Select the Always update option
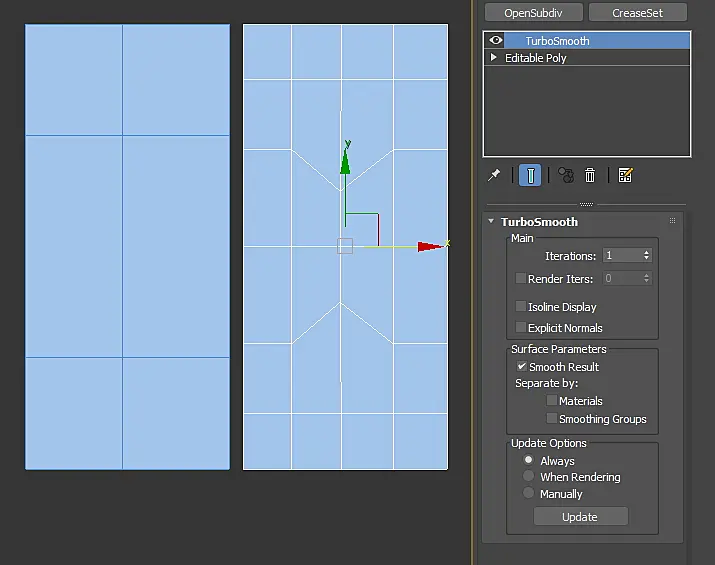 point(528,460)
